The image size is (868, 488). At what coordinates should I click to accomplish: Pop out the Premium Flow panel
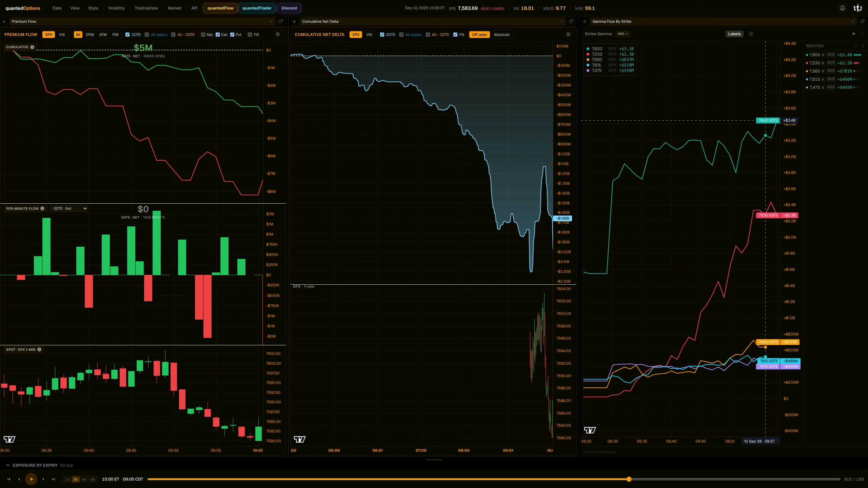pyautogui.click(x=281, y=21)
